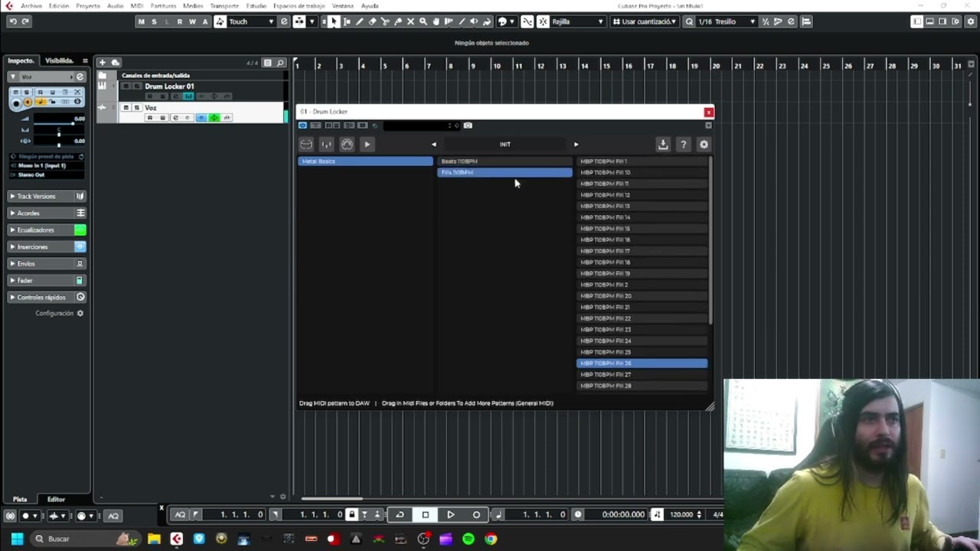
Task: Open the Archivo menu
Action: click(x=31, y=6)
